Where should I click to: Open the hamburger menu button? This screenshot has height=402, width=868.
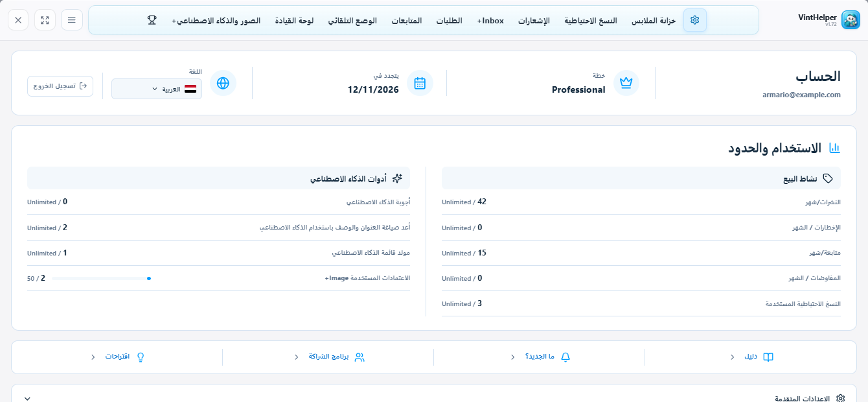[71, 20]
